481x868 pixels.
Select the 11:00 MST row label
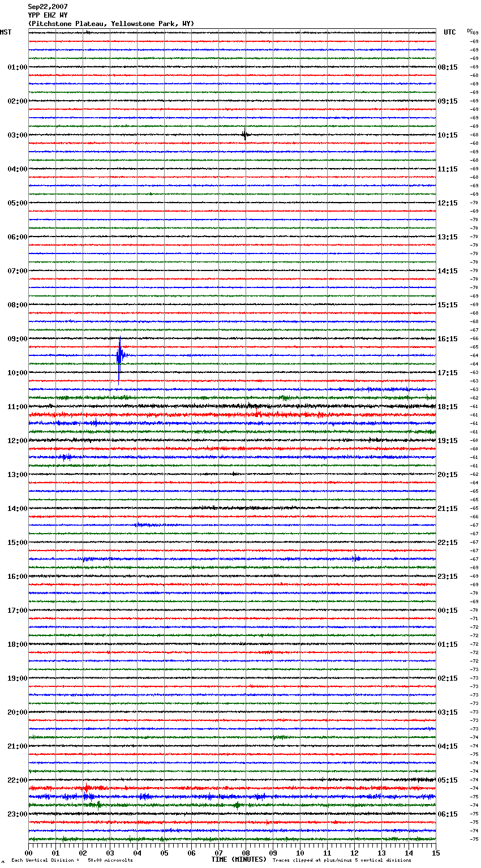18,407
